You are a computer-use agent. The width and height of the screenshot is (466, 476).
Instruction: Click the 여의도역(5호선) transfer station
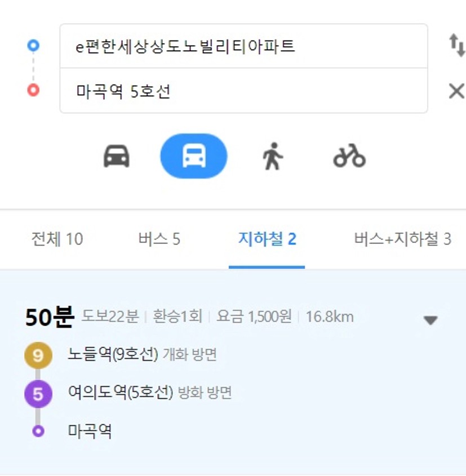[x=121, y=393]
